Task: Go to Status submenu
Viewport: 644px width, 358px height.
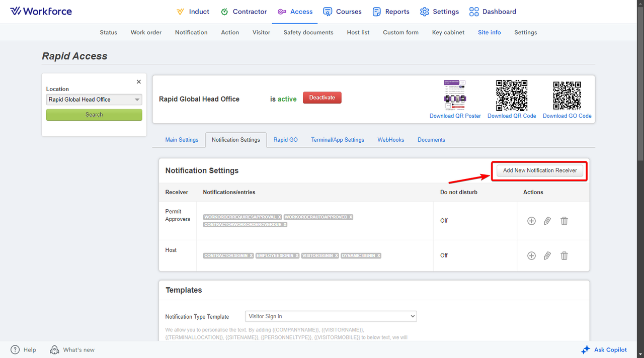Action: tap(108, 32)
